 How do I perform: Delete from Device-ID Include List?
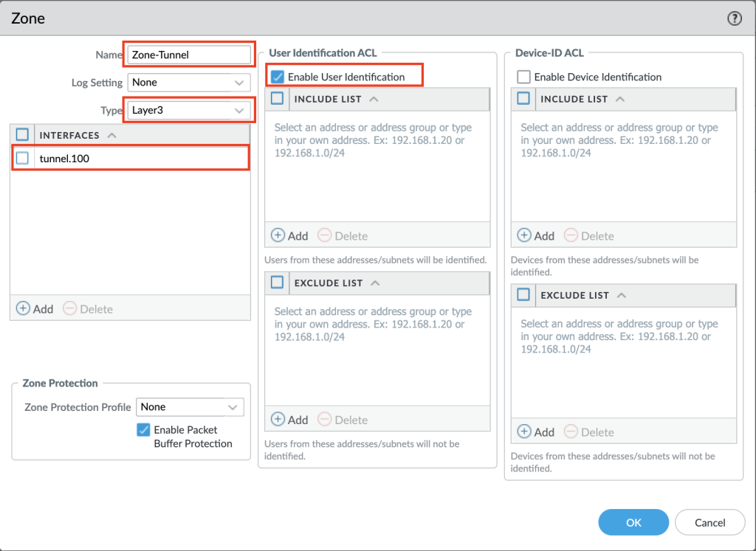pos(589,235)
